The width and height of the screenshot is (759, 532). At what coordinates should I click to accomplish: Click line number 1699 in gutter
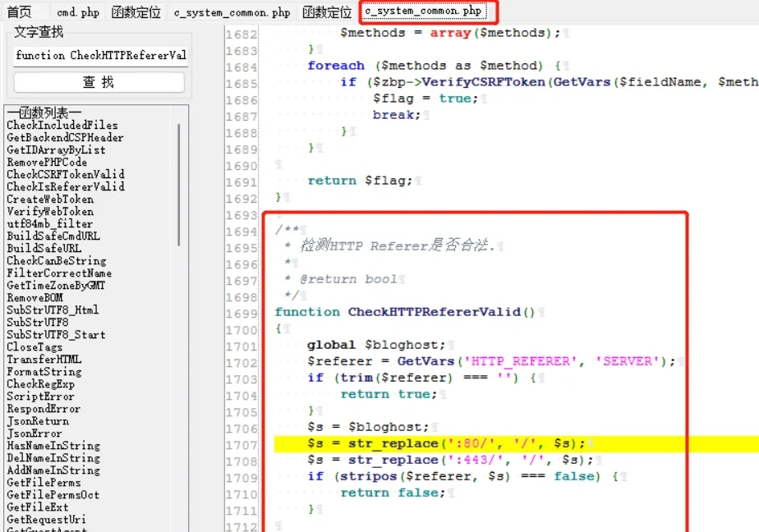tap(241, 314)
